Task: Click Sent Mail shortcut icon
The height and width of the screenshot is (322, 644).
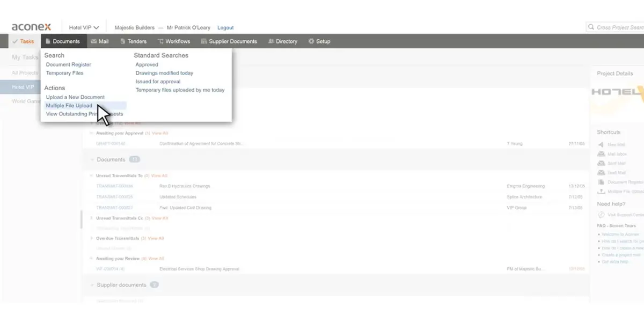Action: click(601, 163)
